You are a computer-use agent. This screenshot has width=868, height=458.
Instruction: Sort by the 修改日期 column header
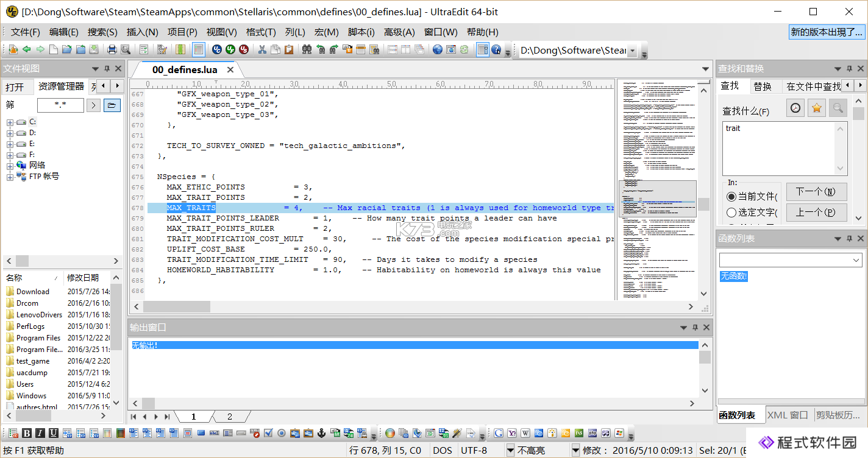click(83, 278)
